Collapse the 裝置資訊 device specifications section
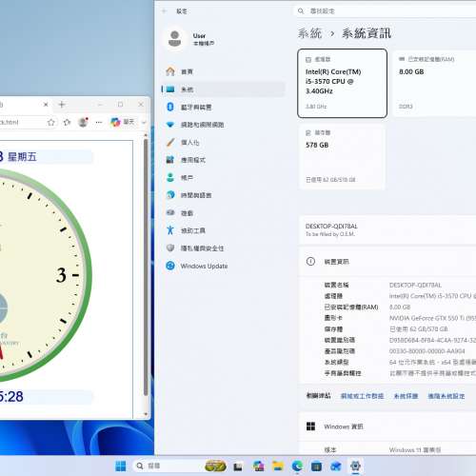Screen dimensions: 476x476 pos(387,262)
